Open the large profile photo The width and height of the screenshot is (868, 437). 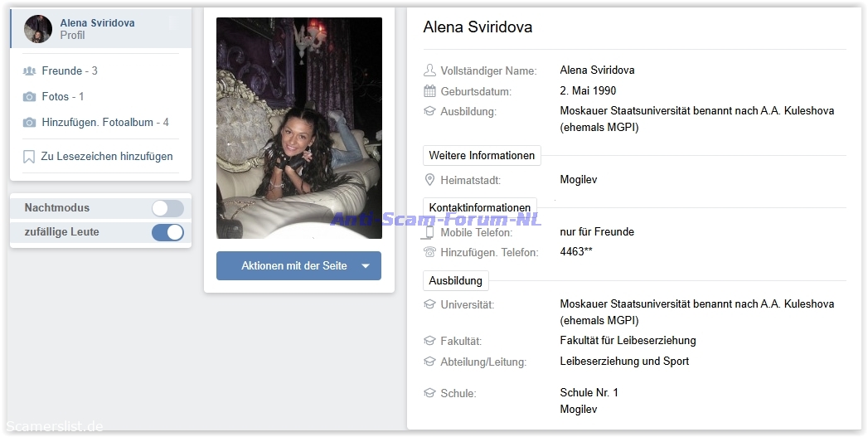pos(298,129)
